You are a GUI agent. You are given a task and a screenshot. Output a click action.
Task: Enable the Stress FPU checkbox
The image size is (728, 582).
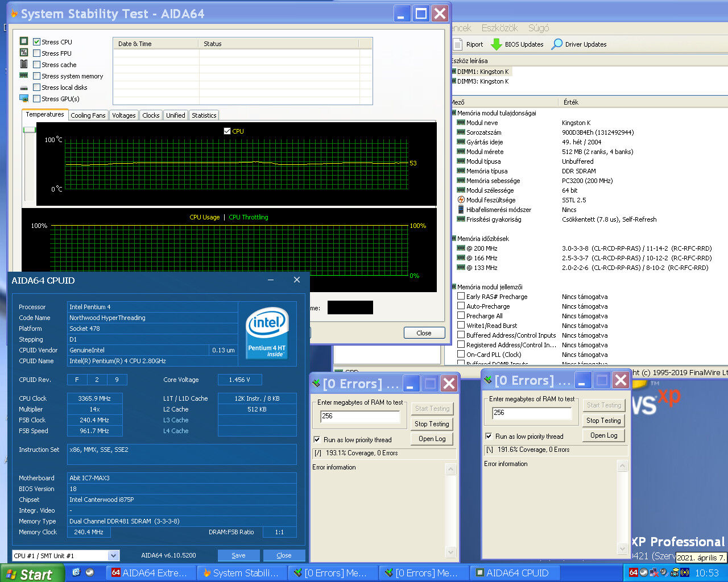point(36,53)
